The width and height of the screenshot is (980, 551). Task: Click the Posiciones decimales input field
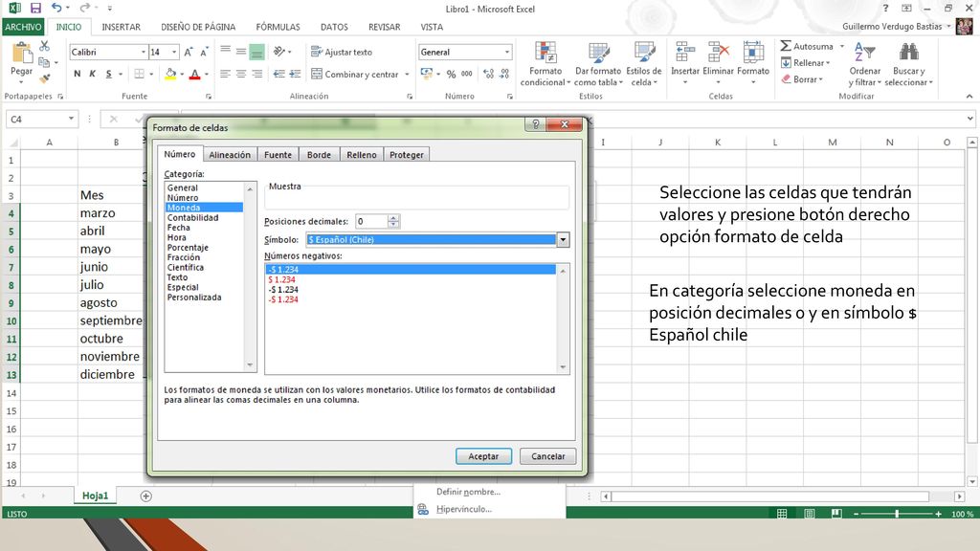pos(371,221)
